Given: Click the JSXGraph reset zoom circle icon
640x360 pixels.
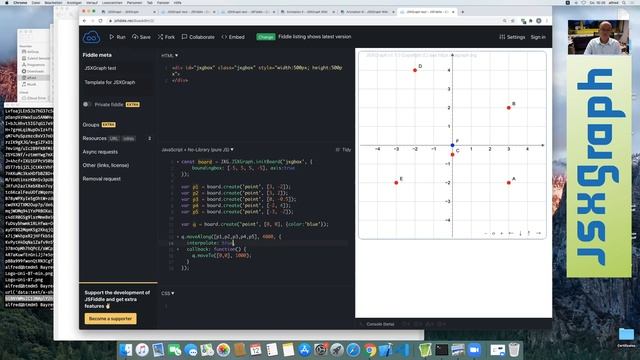Looking at the screenshot, I should (493, 233).
